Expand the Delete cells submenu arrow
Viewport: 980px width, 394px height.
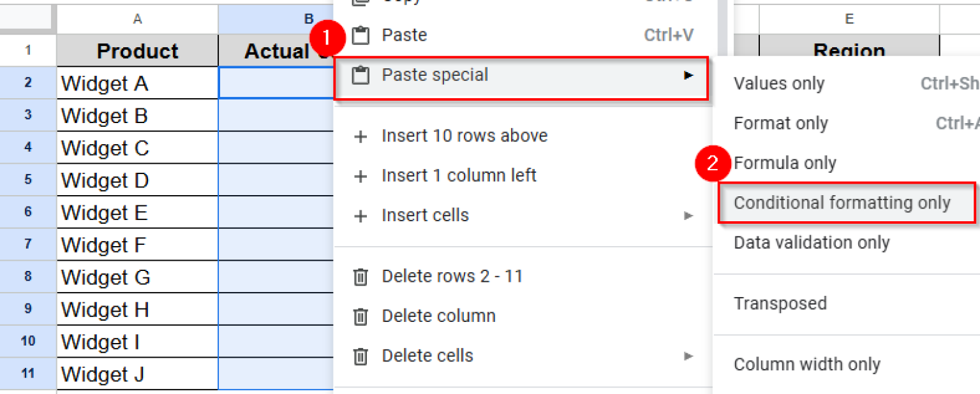point(688,356)
